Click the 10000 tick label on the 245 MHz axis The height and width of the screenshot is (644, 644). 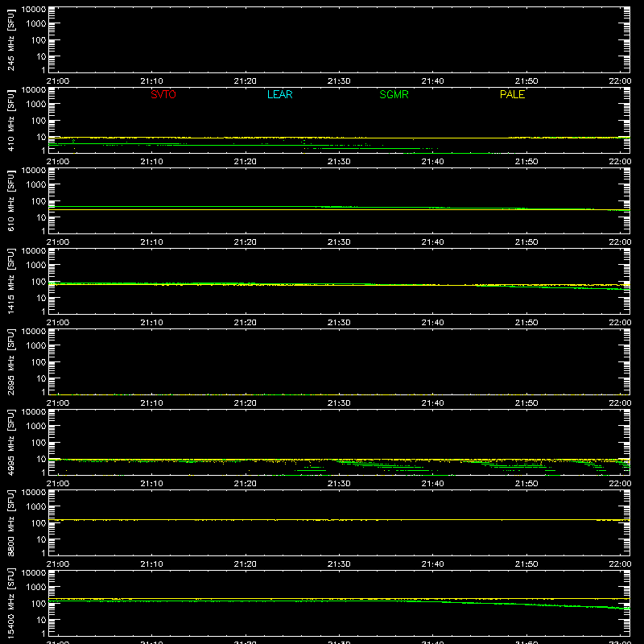[34, 10]
